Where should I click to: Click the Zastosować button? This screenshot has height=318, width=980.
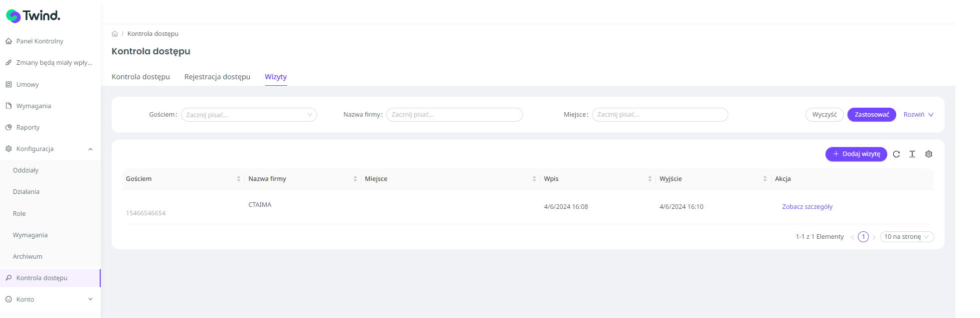pos(872,115)
